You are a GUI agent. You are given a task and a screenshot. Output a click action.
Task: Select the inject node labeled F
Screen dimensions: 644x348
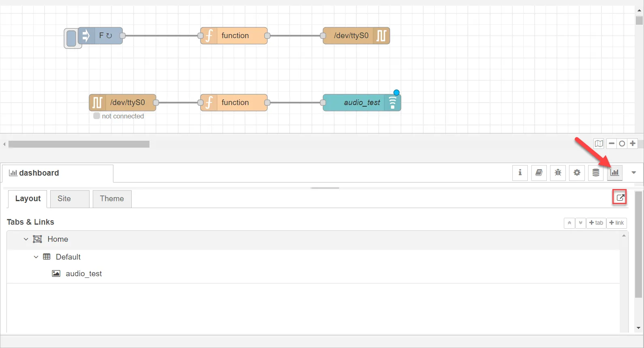coord(100,36)
